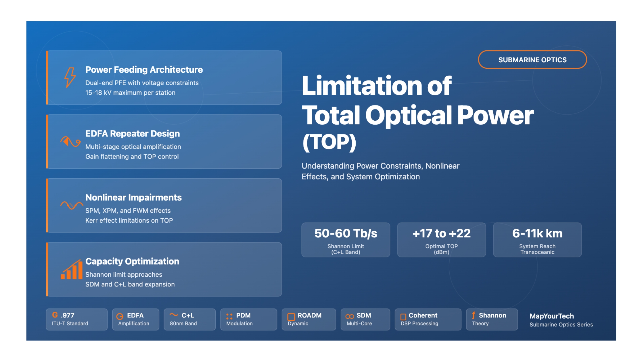Open the Power Feeding Architecture panel title
This screenshot has width=644, height=362.
coord(144,70)
